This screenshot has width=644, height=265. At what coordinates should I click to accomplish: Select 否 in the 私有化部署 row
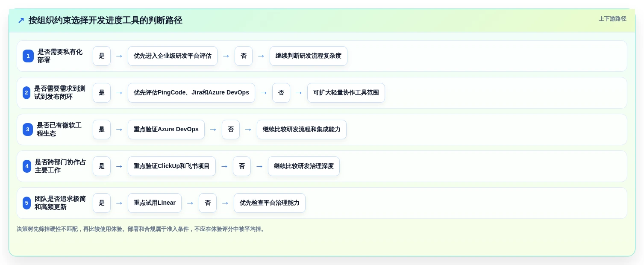pos(244,56)
